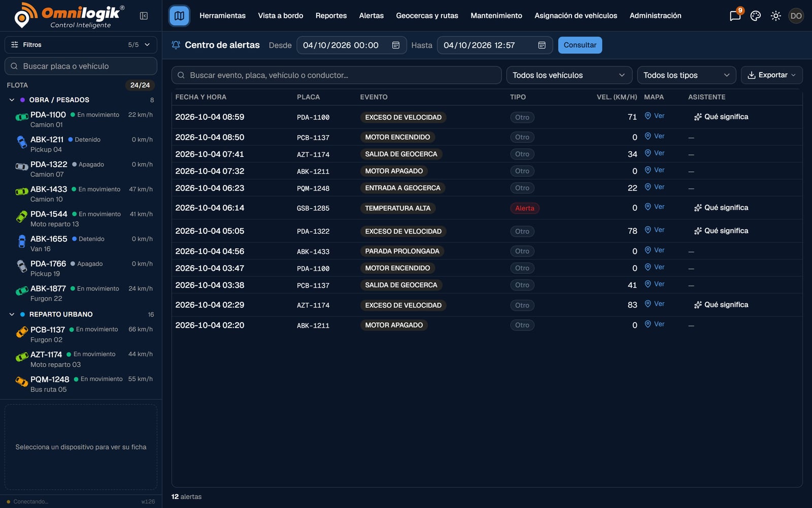Ask assistant about TEMPERATURA ALTA alert
The width and height of the screenshot is (812, 508).
(x=721, y=208)
